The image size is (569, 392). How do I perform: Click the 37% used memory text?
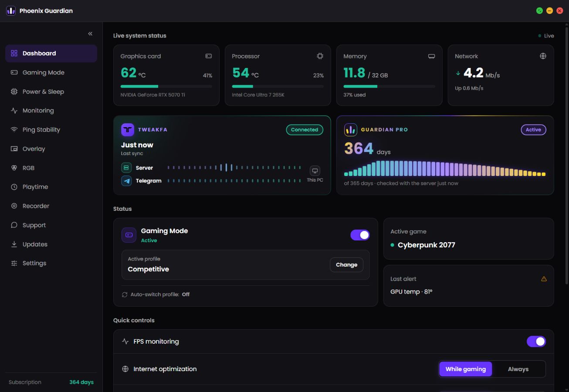pyautogui.click(x=355, y=95)
